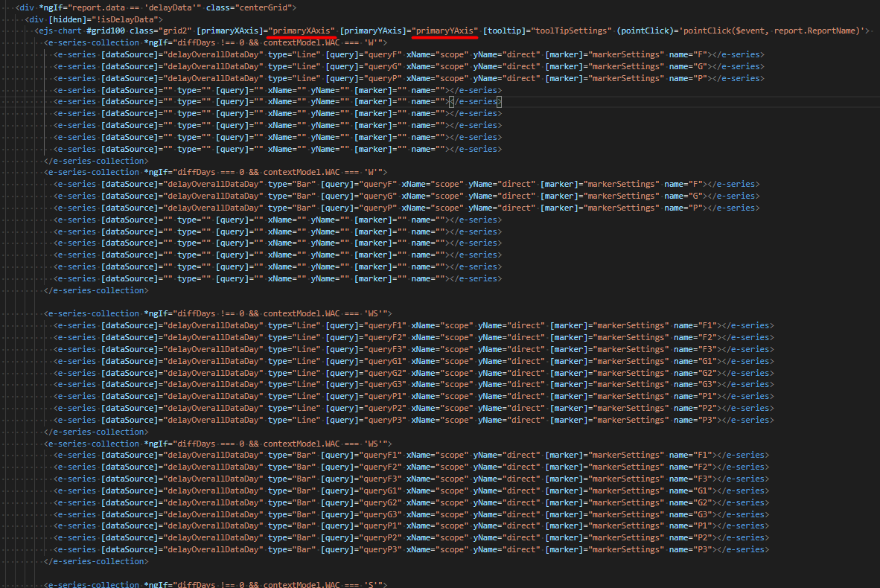Place cursor at bracket-highlighted closing e-series tag
The image size is (880, 588).
tap(475, 102)
